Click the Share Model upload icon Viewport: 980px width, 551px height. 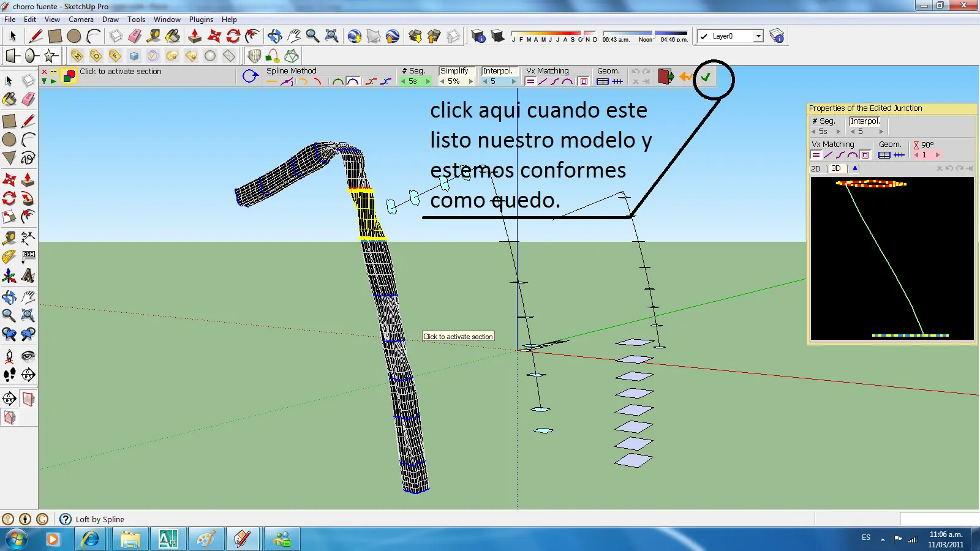click(434, 36)
